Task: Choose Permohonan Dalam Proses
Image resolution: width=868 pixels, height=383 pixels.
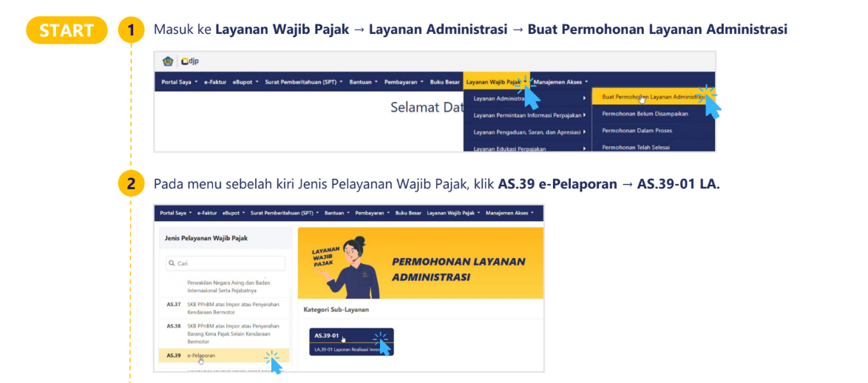Action: pyautogui.click(x=654, y=131)
